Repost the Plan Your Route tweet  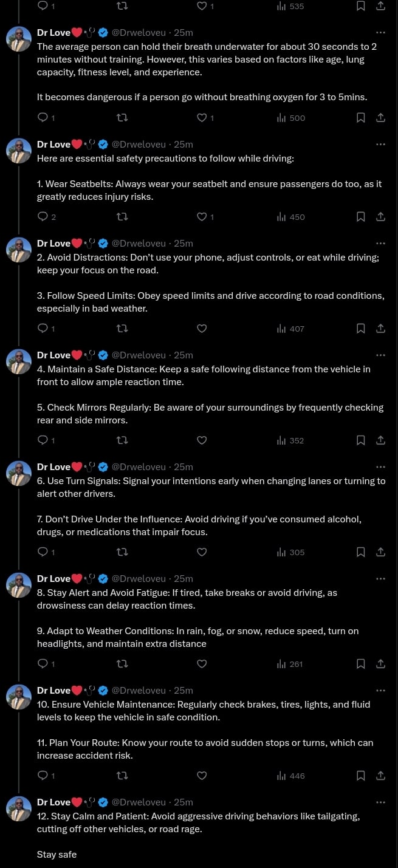122,776
